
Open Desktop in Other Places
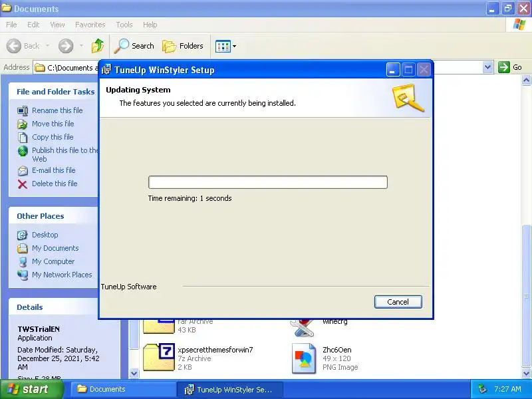click(x=45, y=235)
